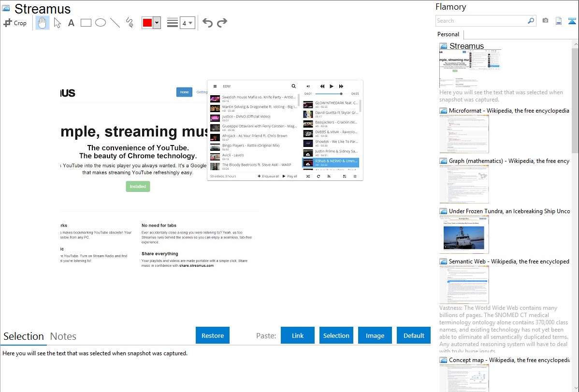
Task: Open the line width 4 dropdown
Action: click(x=188, y=23)
